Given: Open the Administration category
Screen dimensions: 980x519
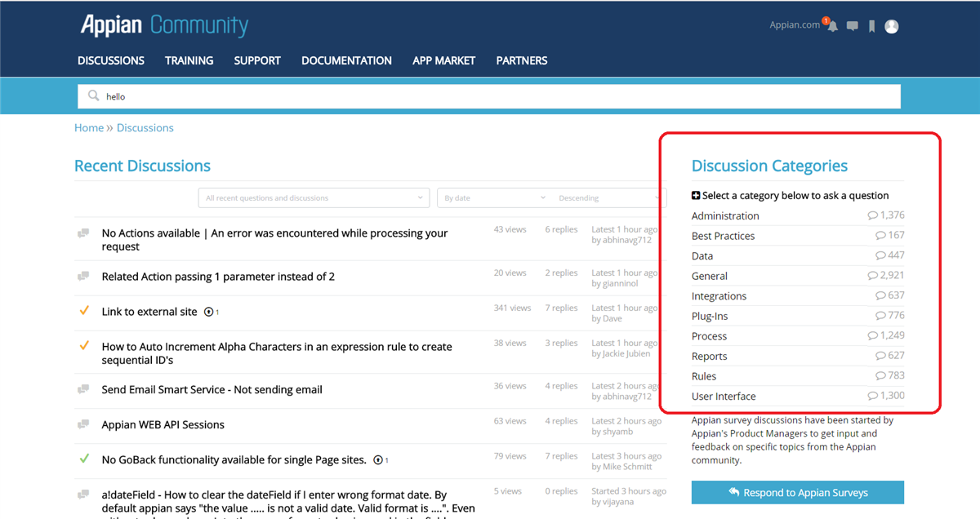Looking at the screenshot, I should coord(725,215).
